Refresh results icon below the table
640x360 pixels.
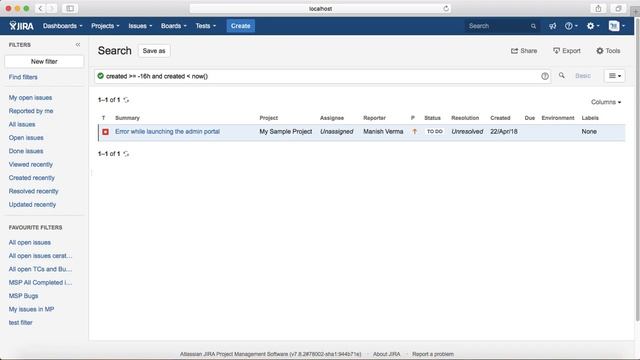126,153
